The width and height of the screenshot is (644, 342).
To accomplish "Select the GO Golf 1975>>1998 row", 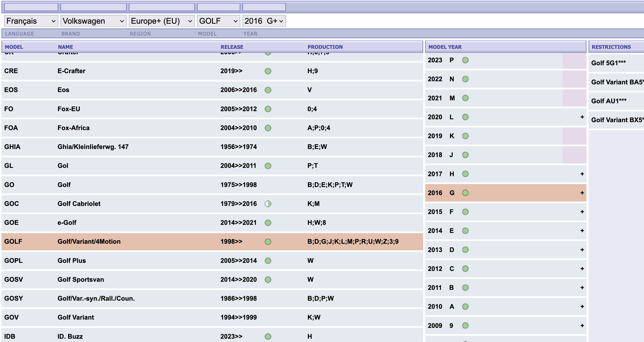I will (x=212, y=185).
